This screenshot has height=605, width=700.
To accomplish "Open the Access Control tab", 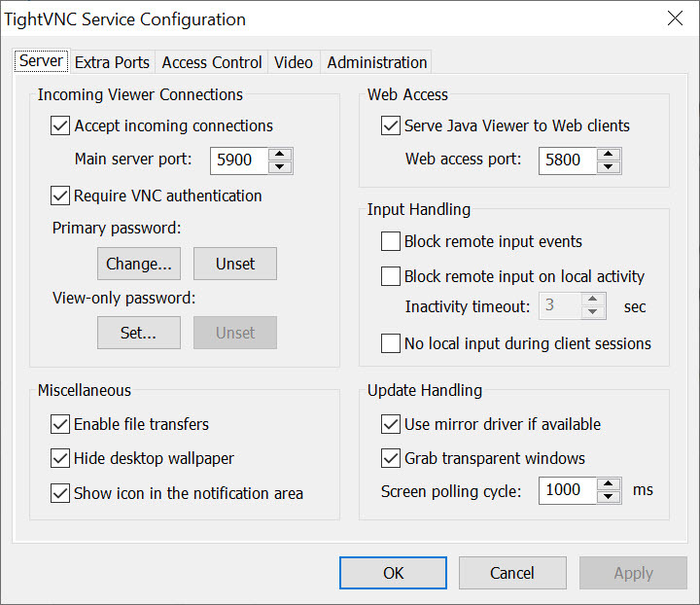I will tap(212, 62).
